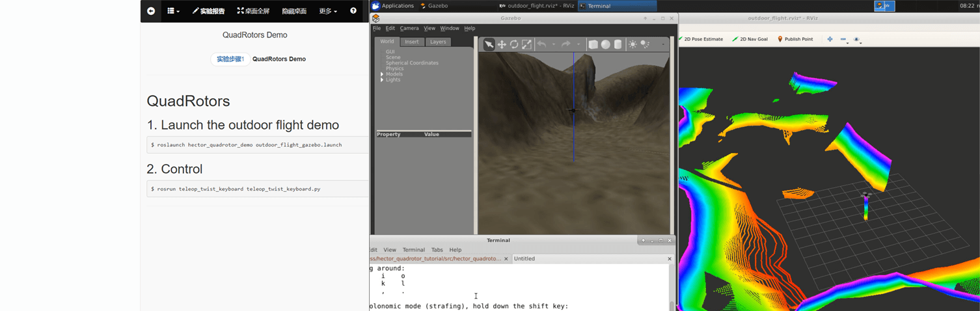
Task: Open the Window menu in Gazebo
Action: [x=450, y=28]
